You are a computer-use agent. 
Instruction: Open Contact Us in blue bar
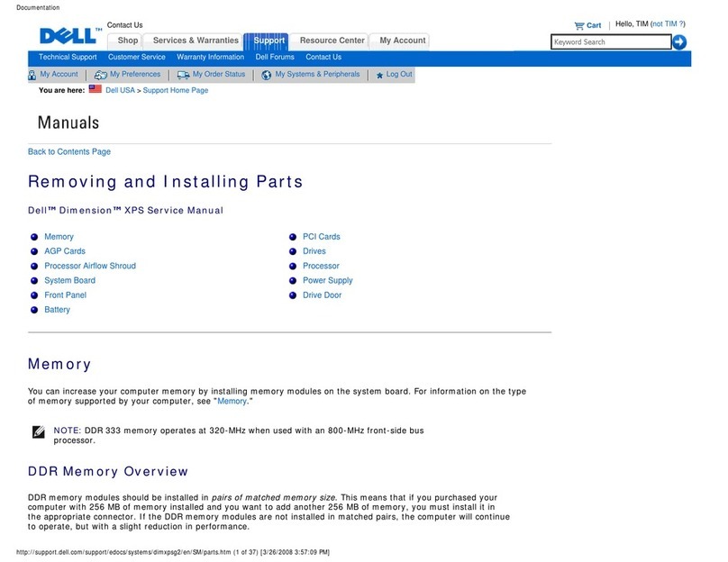pyautogui.click(x=323, y=57)
